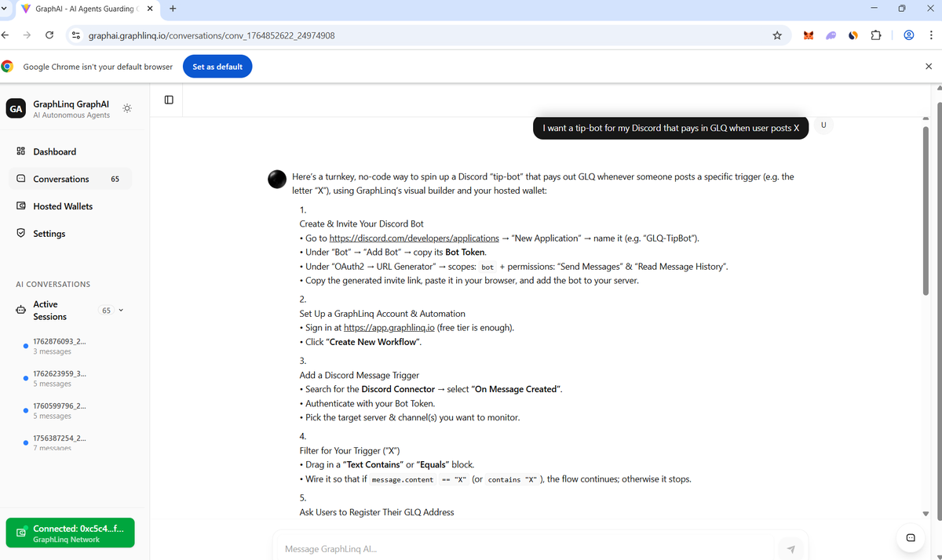The height and width of the screenshot is (560, 942).
Task: Open Chrome's three-dot menu
Action: coord(931,35)
